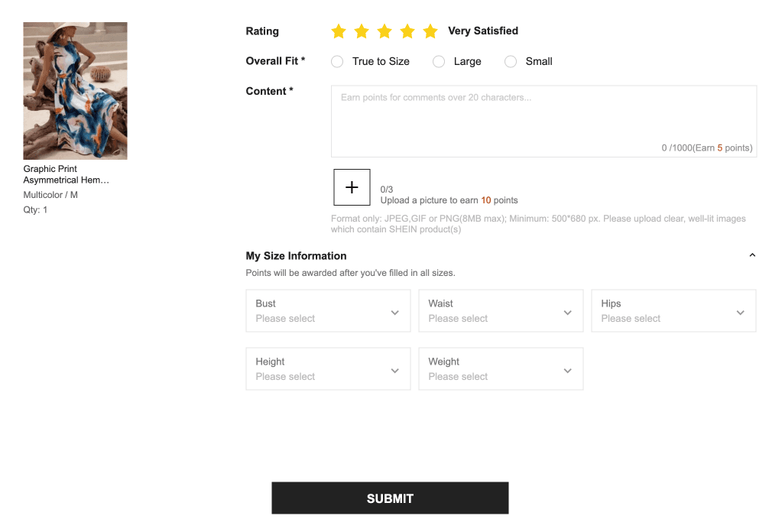
Task: Mark overall fit as Small
Action: pos(511,62)
